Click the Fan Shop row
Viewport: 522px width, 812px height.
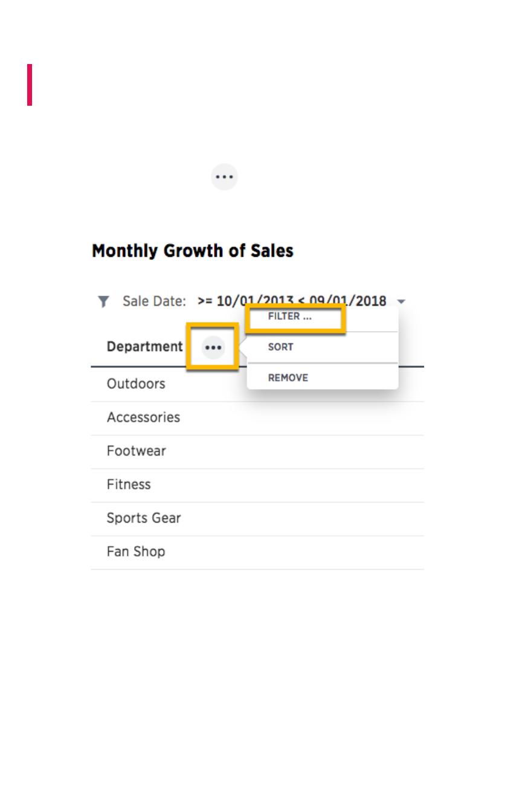136,552
